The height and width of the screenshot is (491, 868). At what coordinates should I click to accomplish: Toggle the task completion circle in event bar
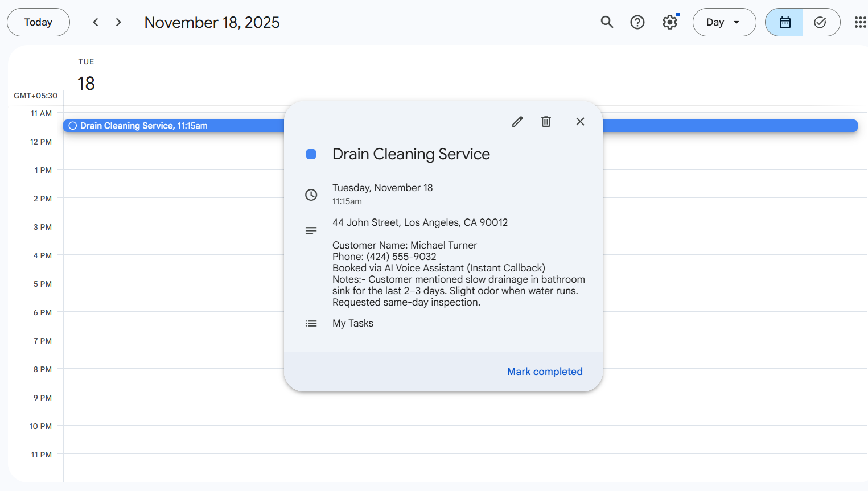pos(73,126)
